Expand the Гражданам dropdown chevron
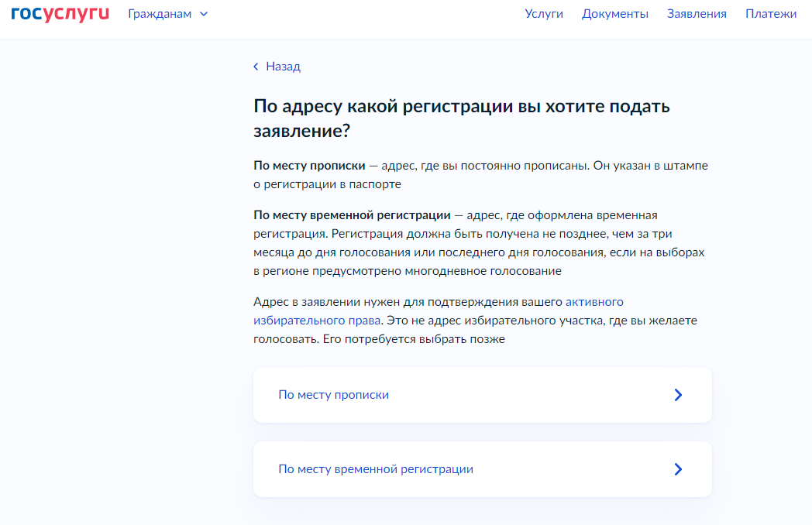This screenshot has width=812, height=525. 204,14
